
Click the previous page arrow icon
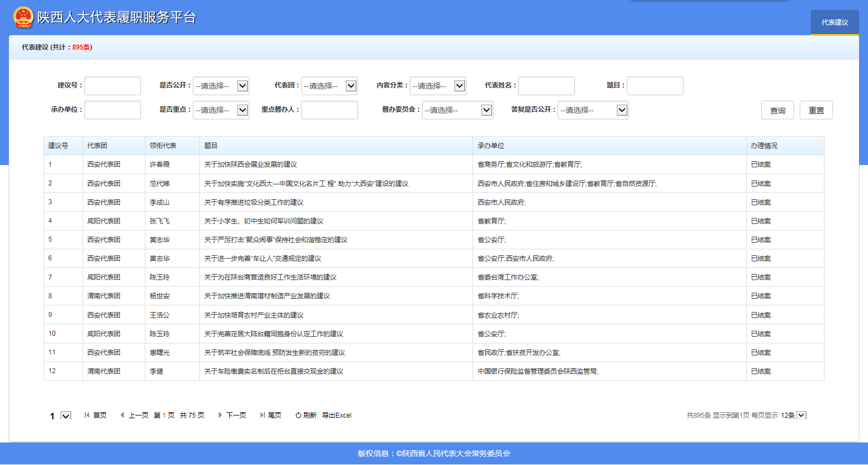(x=122, y=415)
